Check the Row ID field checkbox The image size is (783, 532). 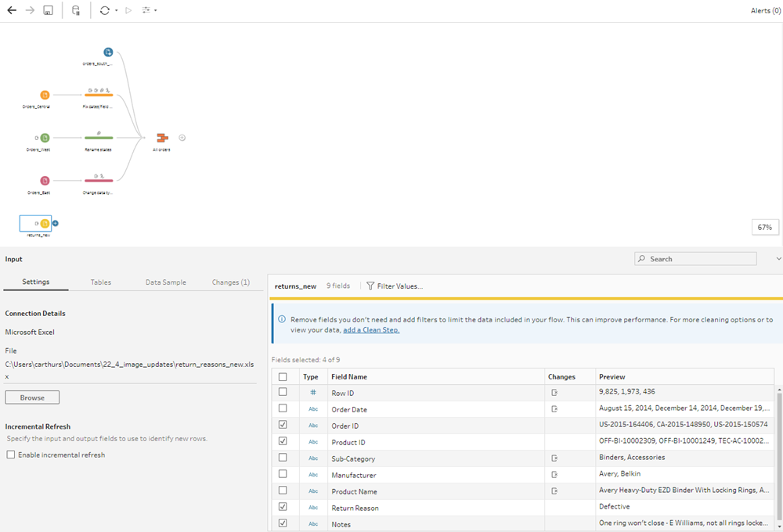pyautogui.click(x=283, y=392)
